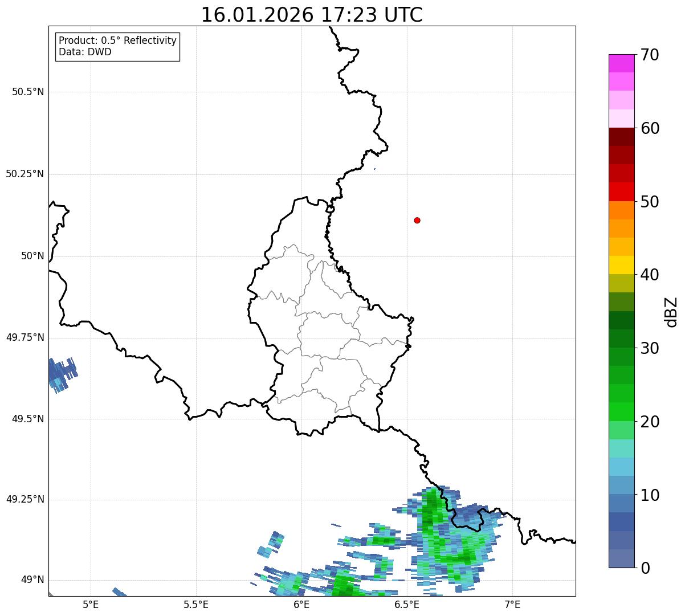Pick the dark maroon swatch just below 60
The height and width of the screenshot is (616, 685).
(621, 137)
